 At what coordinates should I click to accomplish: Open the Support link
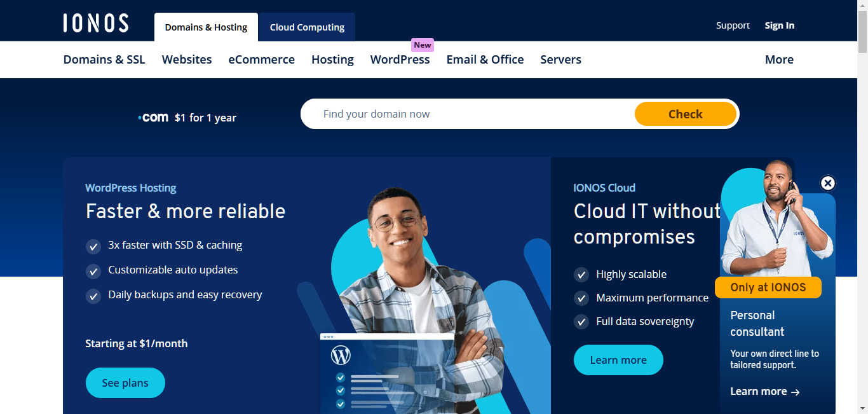733,25
